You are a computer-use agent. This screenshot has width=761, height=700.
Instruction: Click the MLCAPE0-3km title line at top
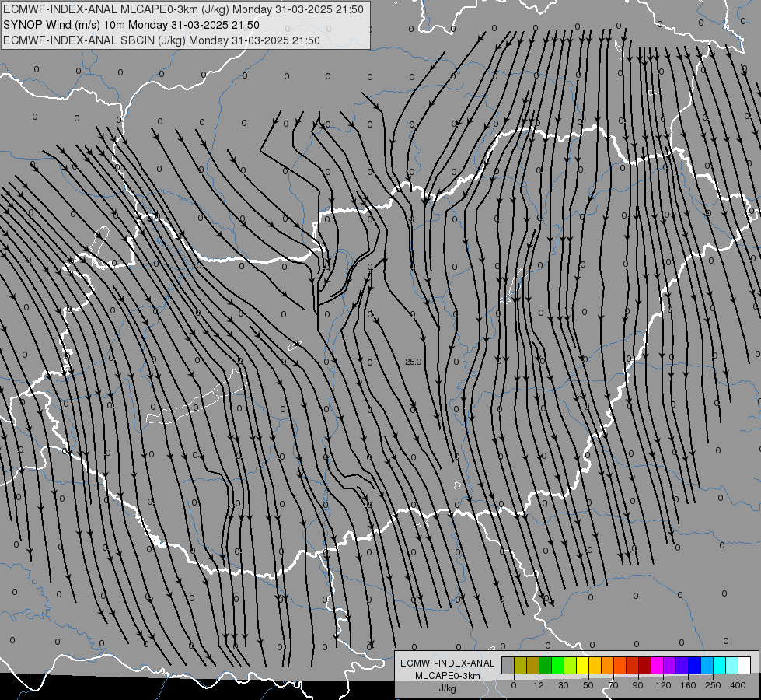[x=183, y=9]
